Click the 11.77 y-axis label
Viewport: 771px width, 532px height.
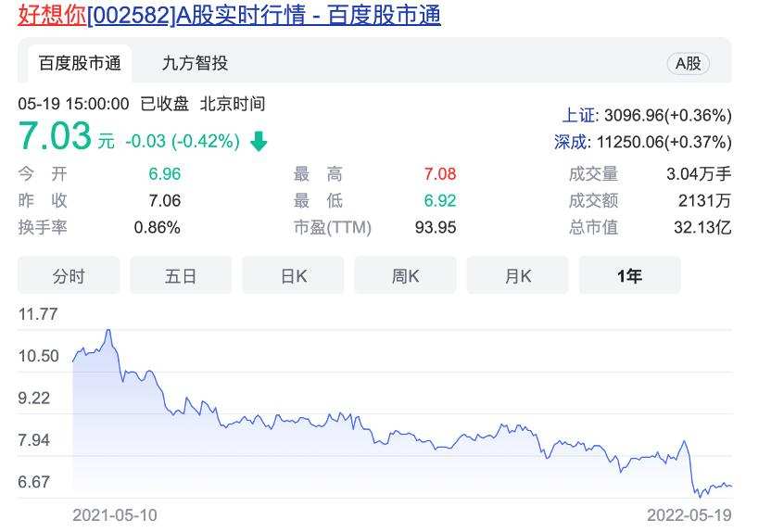coord(38,313)
